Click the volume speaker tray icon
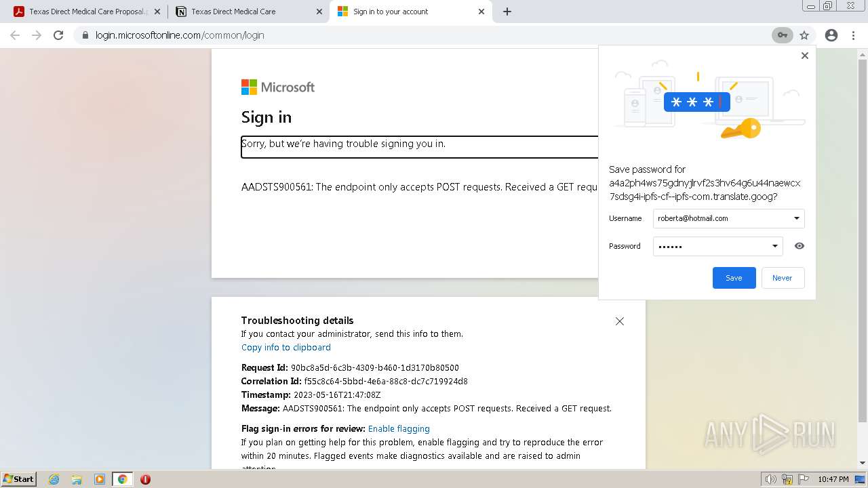This screenshot has height=488, width=868. click(x=770, y=479)
